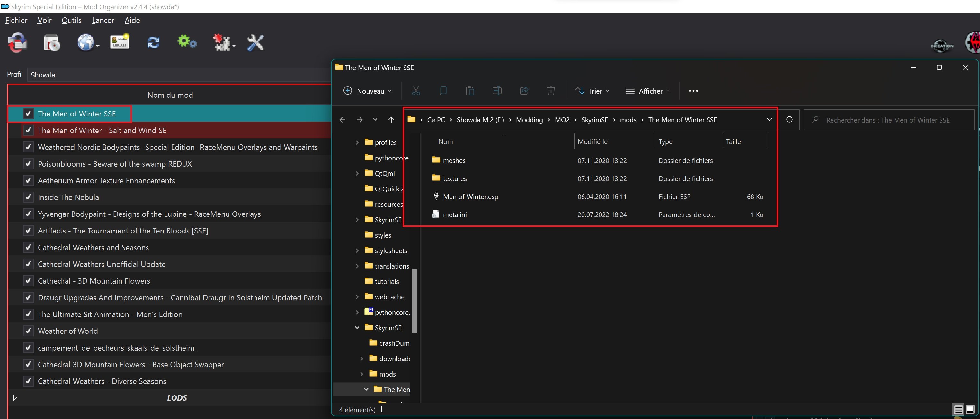The width and height of the screenshot is (980, 419).
Task: Toggle The Men of Winter - Salt and Wind SE checkbox
Action: (28, 130)
